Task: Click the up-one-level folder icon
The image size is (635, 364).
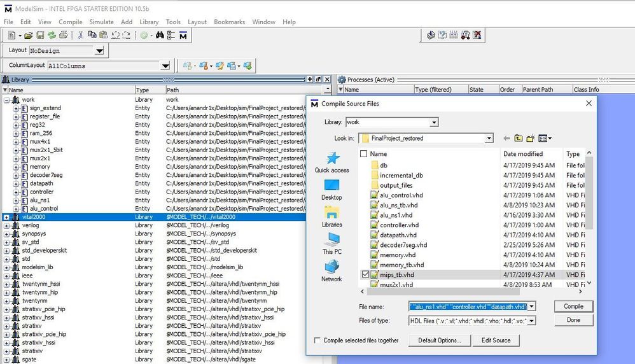Action: click(x=519, y=138)
